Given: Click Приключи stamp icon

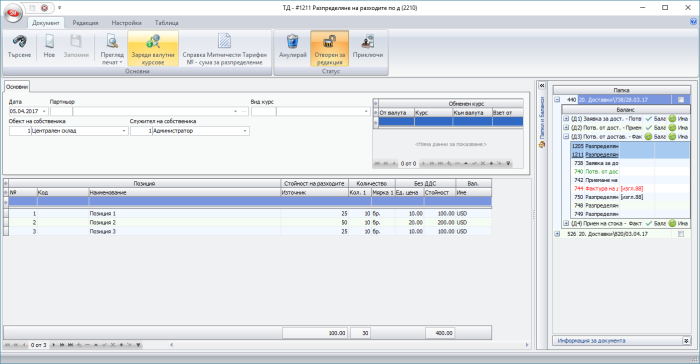Looking at the screenshot, I should point(368,42).
